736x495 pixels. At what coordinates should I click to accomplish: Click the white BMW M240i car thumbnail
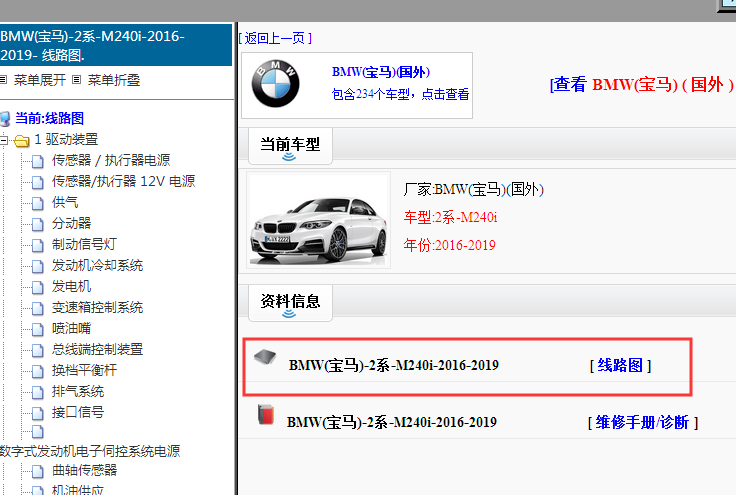318,220
